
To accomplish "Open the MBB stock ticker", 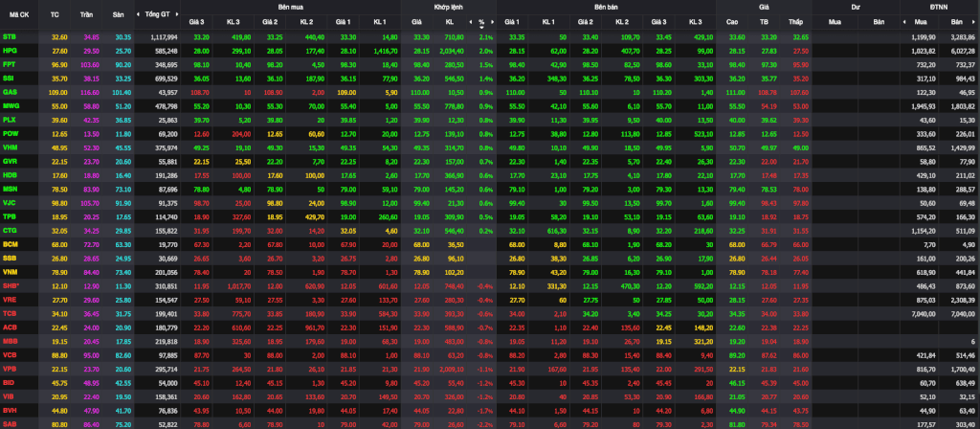I will coord(10,340).
